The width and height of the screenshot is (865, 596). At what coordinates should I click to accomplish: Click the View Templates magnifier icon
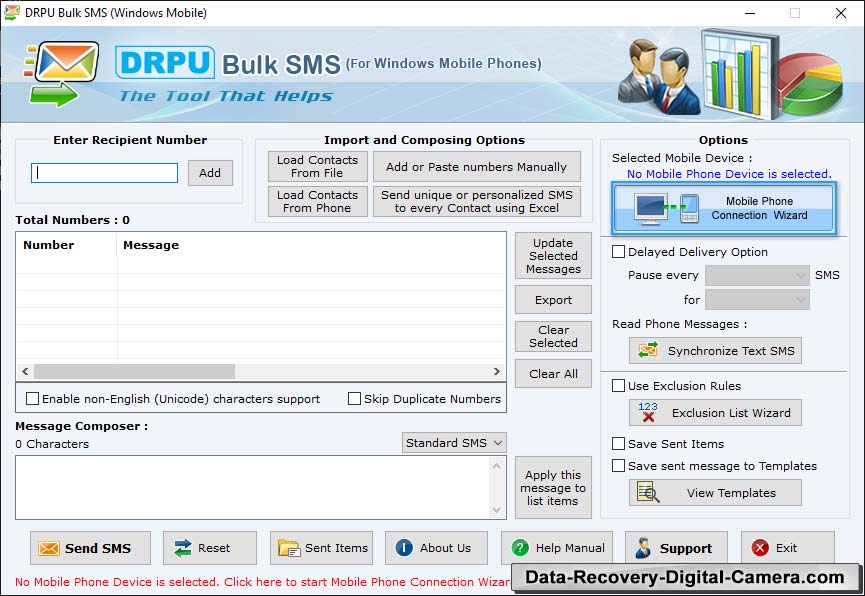tap(648, 492)
